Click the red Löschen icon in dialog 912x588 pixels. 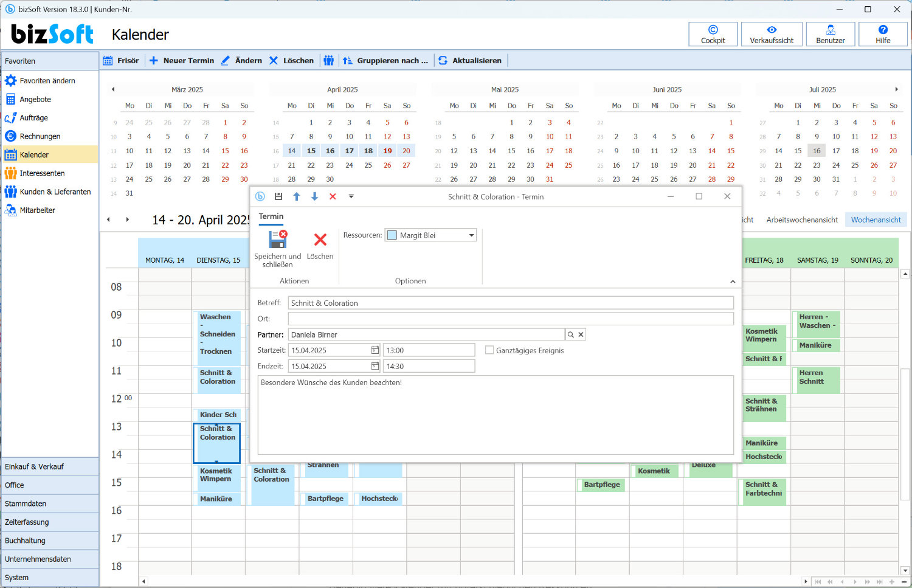tap(320, 240)
